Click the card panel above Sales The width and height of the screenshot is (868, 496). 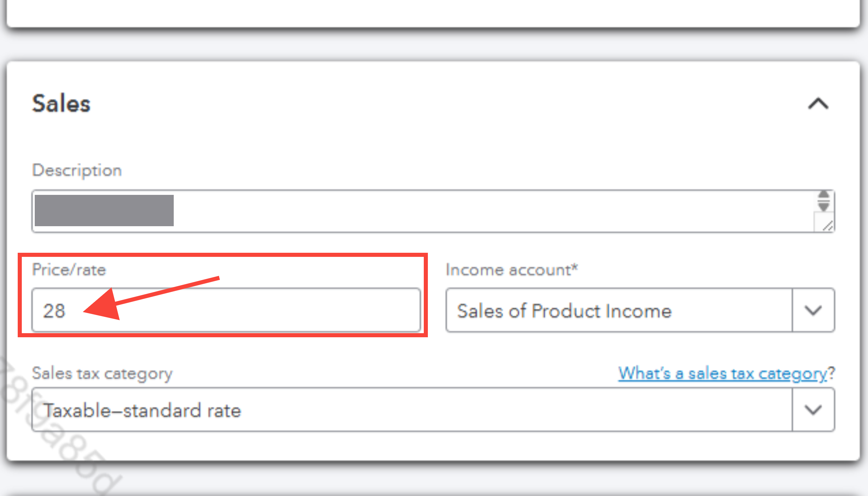coord(433,12)
